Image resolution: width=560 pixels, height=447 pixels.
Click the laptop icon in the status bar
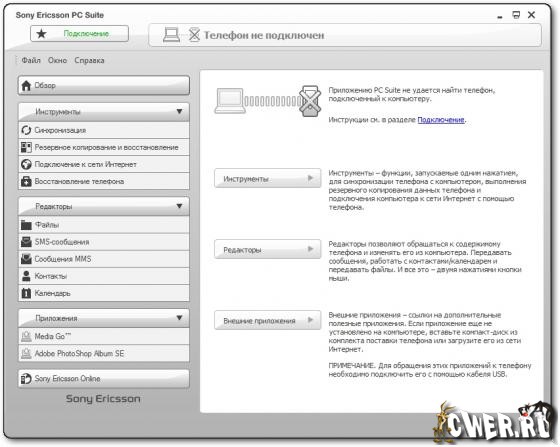[171, 35]
